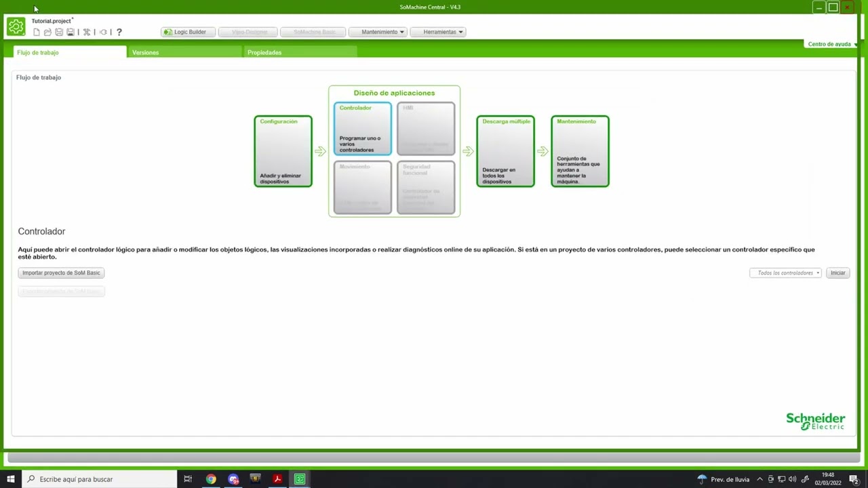This screenshot has width=868, height=488.
Task: Click the Meet Now camera tray icon
Action: pyautogui.click(x=771, y=479)
